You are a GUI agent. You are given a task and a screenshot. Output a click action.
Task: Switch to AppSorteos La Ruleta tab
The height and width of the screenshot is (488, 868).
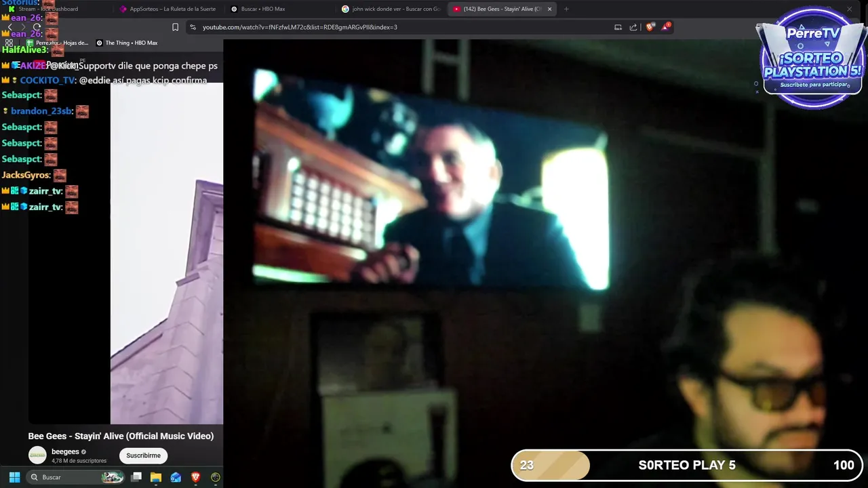point(167,9)
